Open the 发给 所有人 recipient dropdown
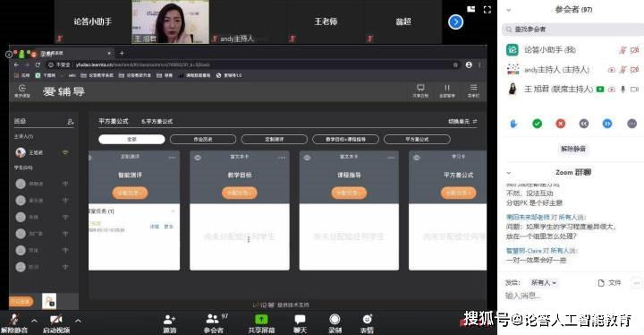 [544, 283]
